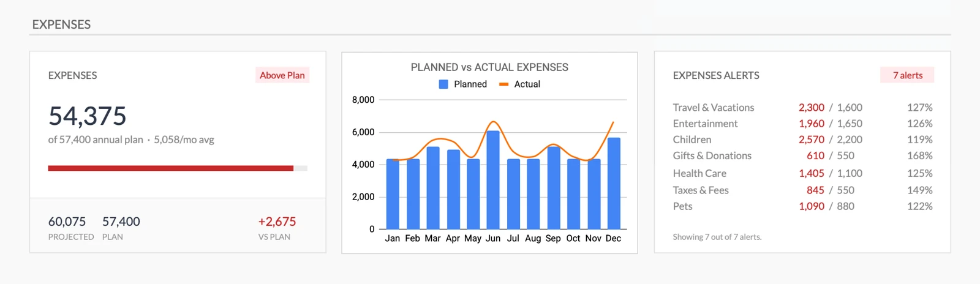Click the 168% Gifts & Donations percentage
The width and height of the screenshot is (980, 284).
pyautogui.click(x=919, y=156)
